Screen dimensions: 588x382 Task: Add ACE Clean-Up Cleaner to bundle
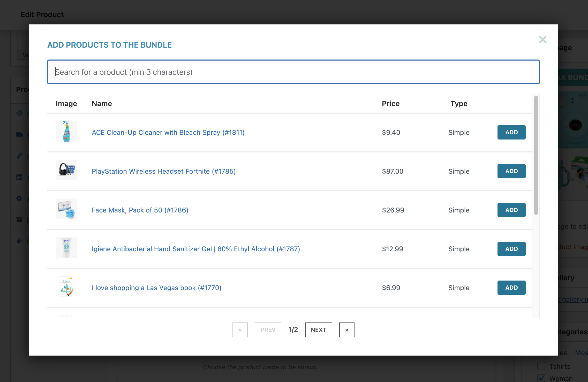(x=511, y=132)
